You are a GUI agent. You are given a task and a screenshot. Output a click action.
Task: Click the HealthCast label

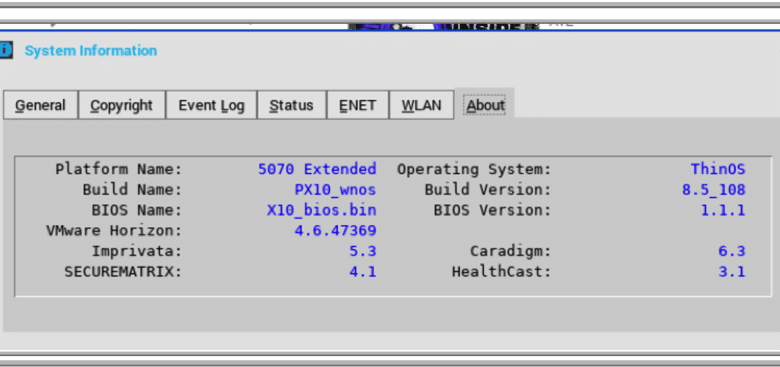[501, 272]
